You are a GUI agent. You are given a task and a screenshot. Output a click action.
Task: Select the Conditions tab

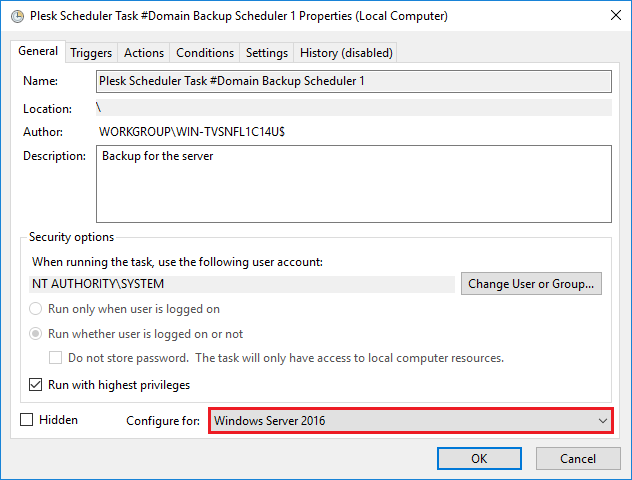205,53
